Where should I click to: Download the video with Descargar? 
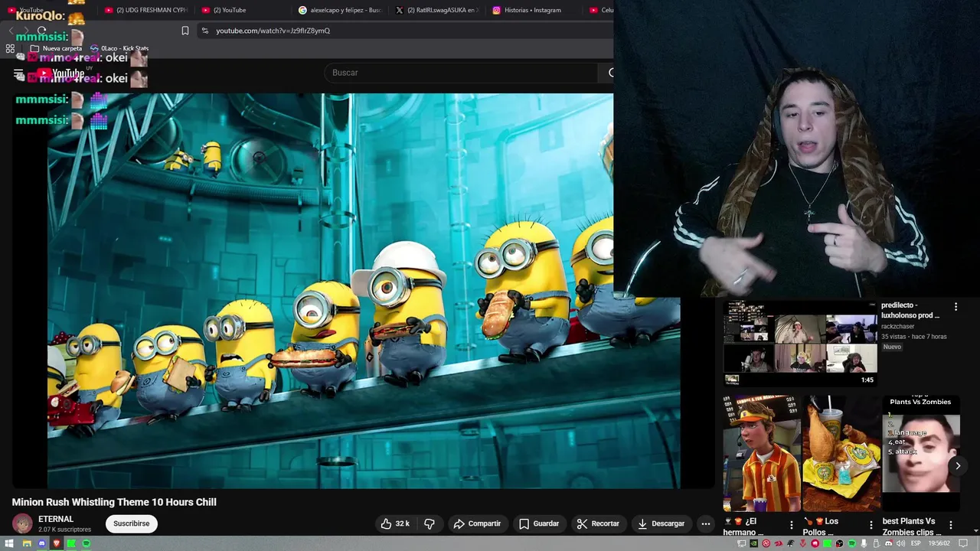click(661, 523)
